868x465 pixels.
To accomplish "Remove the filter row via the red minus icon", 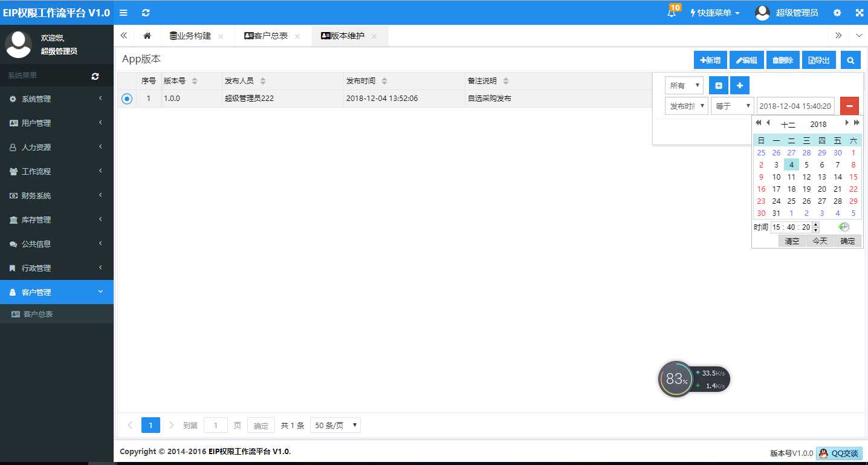I will pyautogui.click(x=849, y=105).
